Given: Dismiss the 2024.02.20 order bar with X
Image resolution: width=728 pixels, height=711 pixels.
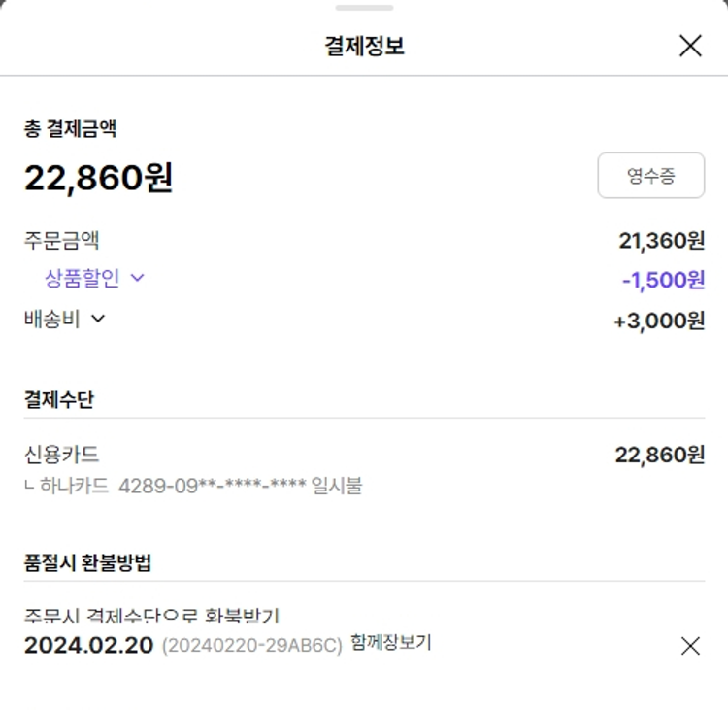Looking at the screenshot, I should click(690, 646).
